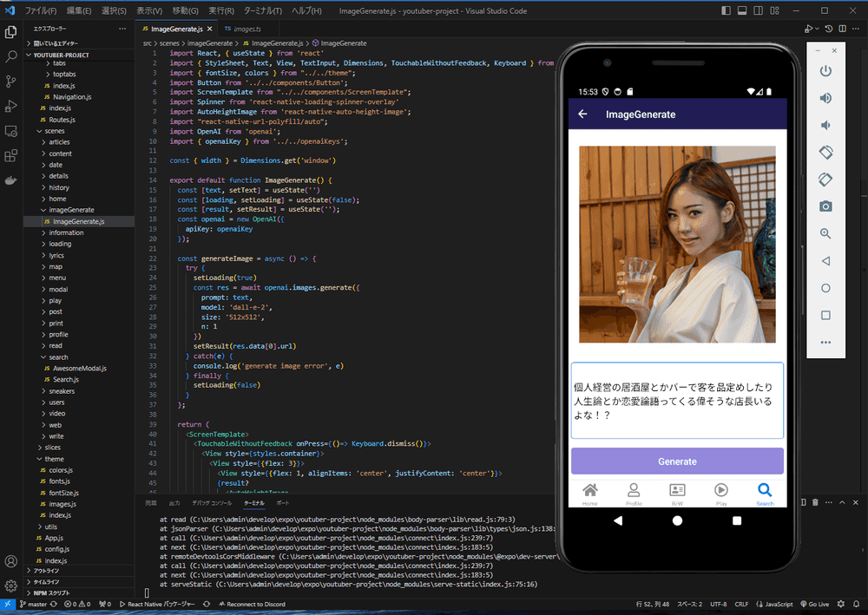Open Accounts menu in activity bar
Screen dimensions: 868x615
pos(10,561)
